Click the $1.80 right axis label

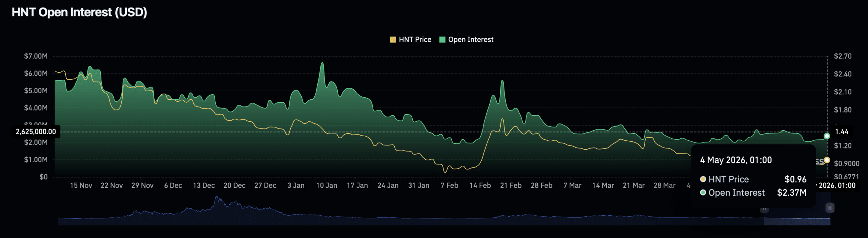(x=843, y=110)
